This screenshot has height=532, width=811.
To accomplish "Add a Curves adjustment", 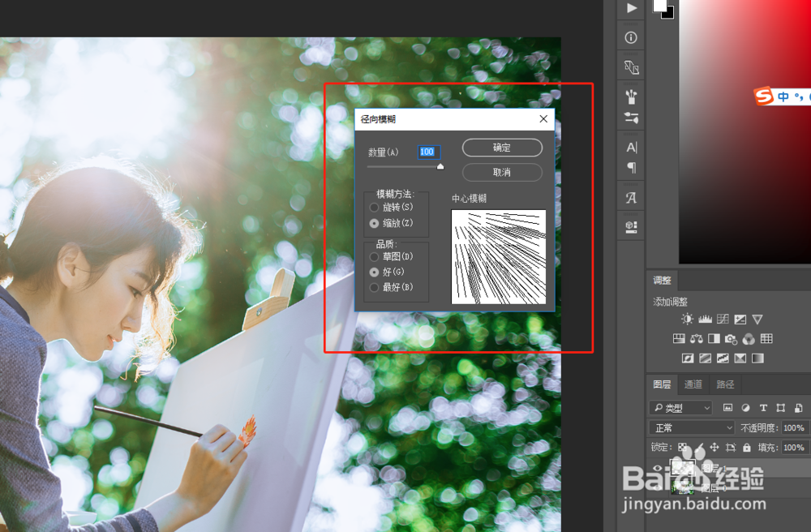I will 723,319.
